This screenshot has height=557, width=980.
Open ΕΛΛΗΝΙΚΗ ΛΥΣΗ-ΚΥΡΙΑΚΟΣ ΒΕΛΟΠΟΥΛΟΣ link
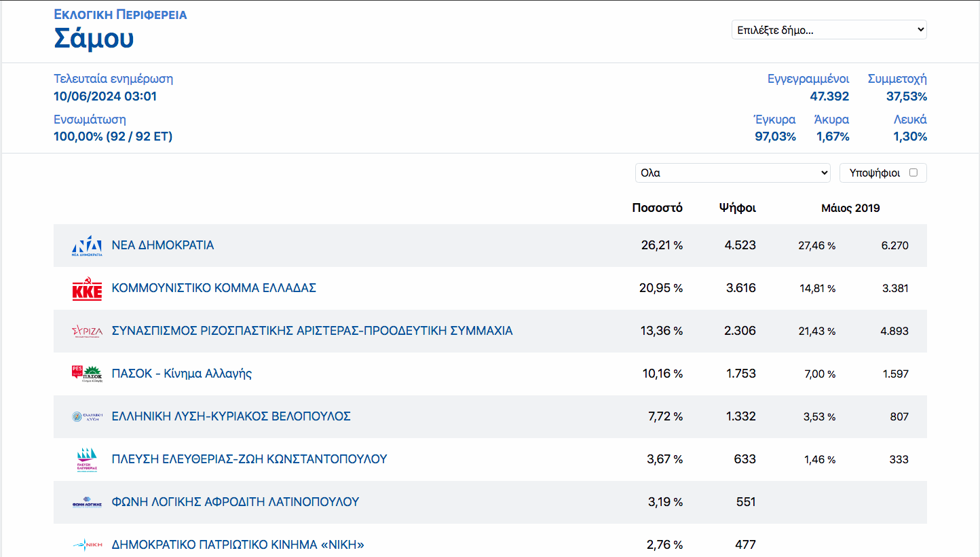231,416
